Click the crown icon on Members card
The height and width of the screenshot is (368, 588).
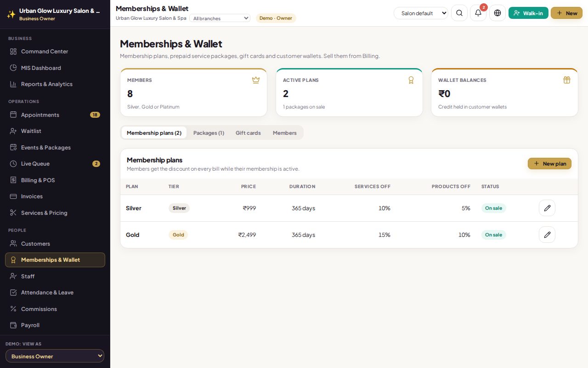coord(256,80)
